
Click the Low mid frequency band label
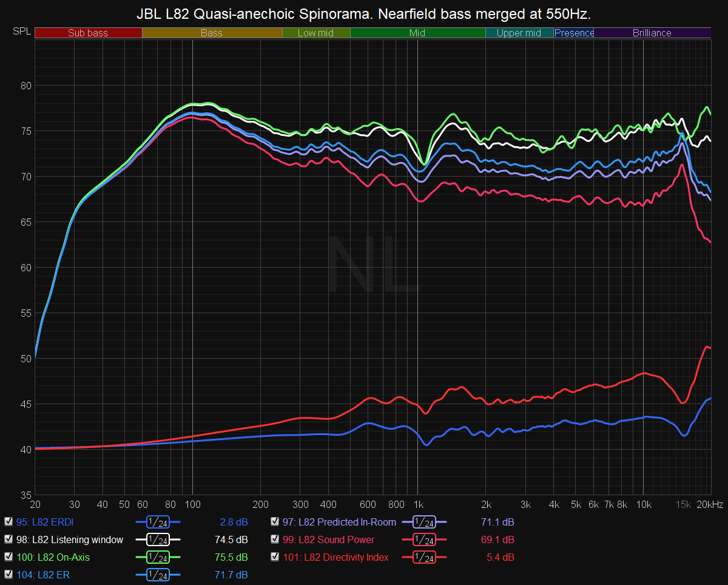[x=316, y=33]
